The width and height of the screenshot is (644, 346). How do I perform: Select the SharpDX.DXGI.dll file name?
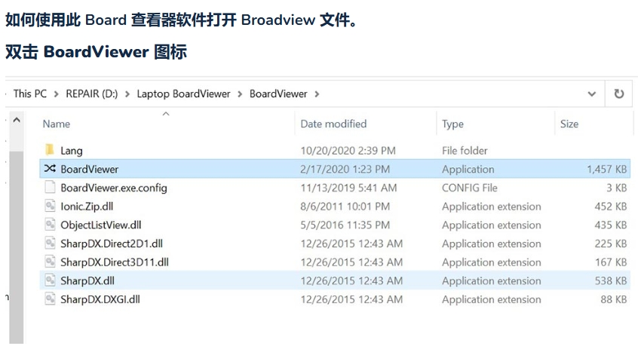(x=100, y=299)
